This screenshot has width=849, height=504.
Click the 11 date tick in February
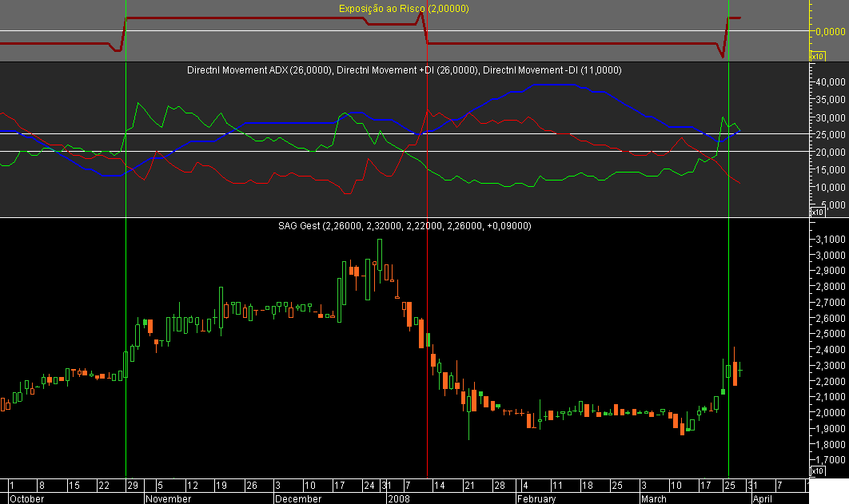(557, 486)
